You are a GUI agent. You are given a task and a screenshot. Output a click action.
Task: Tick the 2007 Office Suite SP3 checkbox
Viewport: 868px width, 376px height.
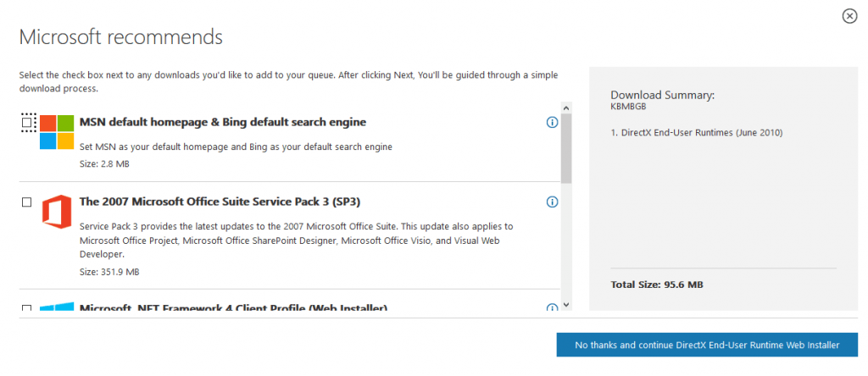click(26, 202)
